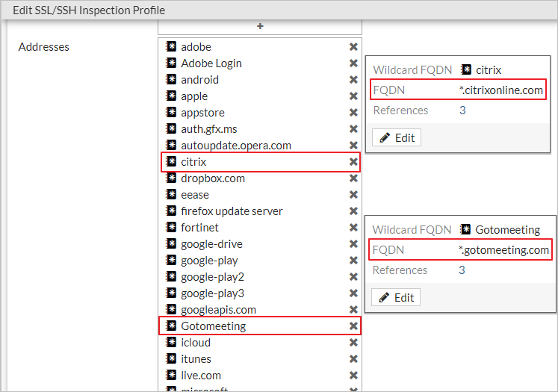Select the google-play3 address row

coord(260,293)
